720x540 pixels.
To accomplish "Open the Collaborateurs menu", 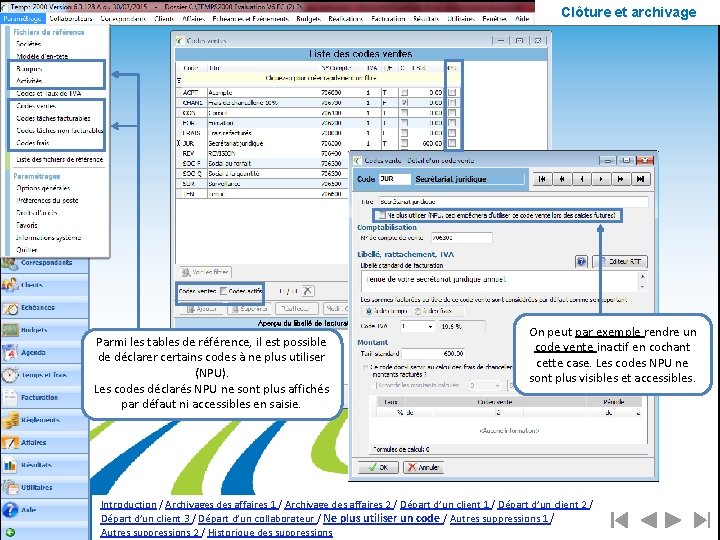I will [x=71, y=18].
